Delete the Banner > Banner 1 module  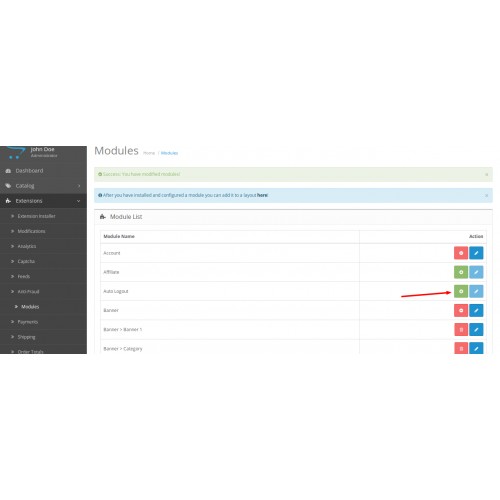[x=461, y=330]
